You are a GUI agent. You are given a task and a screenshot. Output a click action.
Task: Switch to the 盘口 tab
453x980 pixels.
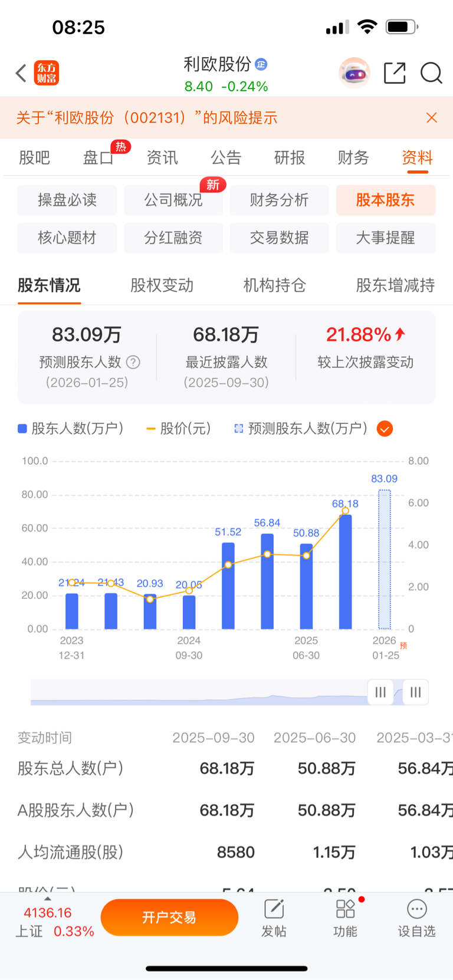point(98,157)
